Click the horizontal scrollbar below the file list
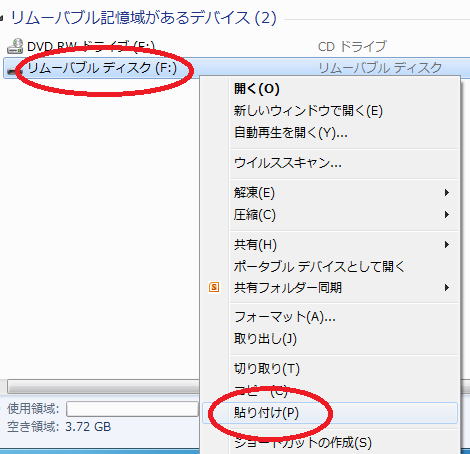The height and width of the screenshot is (454, 470). [x=103, y=387]
